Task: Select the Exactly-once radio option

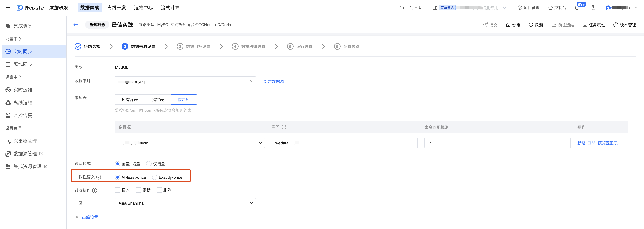Action: (155, 177)
